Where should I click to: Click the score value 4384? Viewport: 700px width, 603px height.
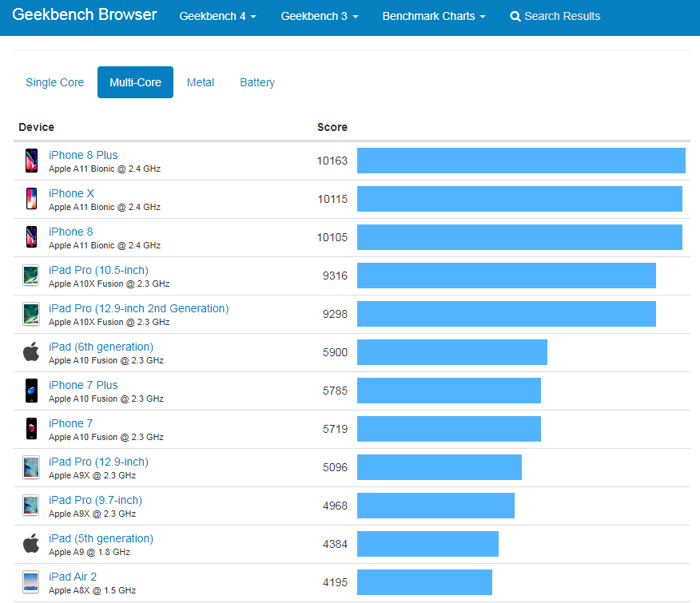[335, 544]
